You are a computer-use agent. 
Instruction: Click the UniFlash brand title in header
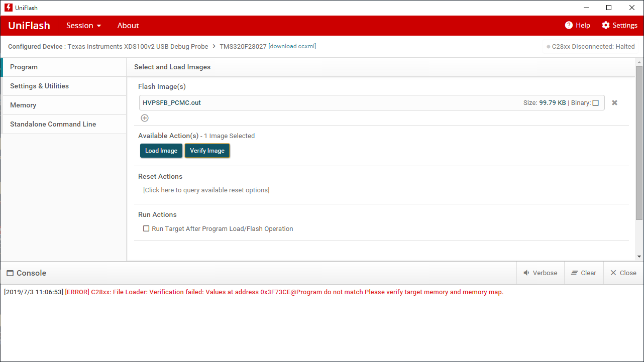click(29, 26)
